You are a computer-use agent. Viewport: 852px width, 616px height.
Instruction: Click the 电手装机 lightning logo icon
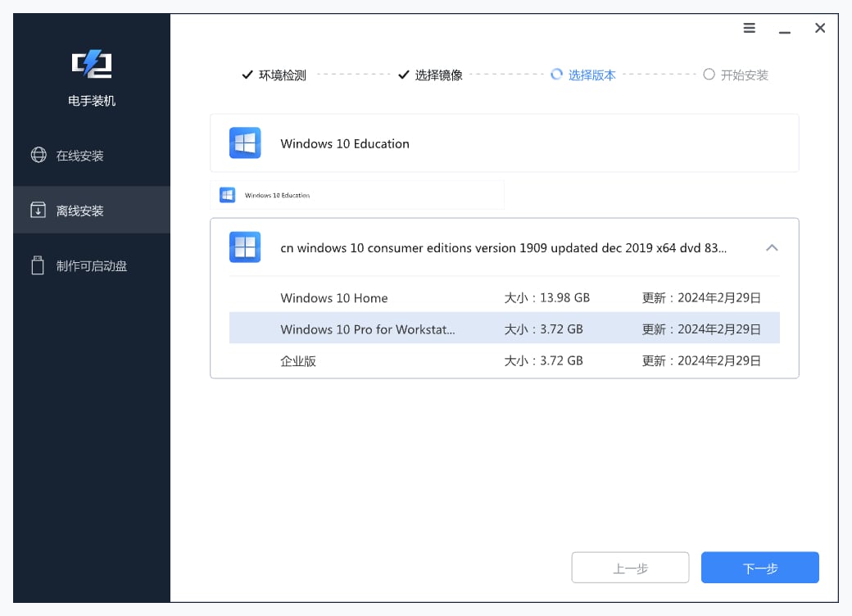tap(92, 65)
